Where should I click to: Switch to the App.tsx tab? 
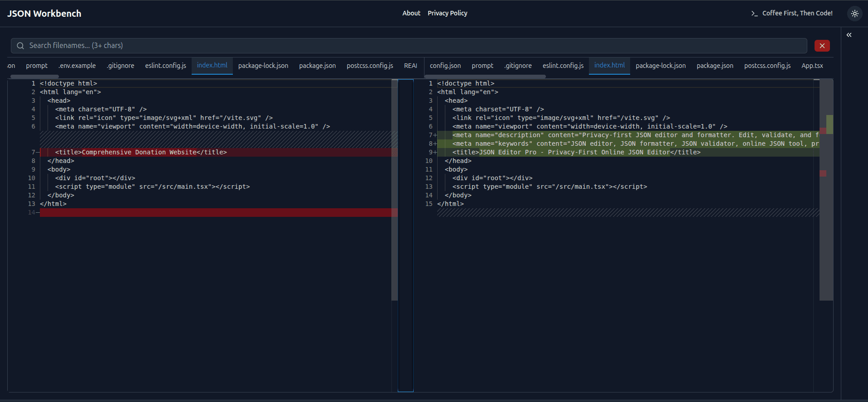click(x=812, y=66)
